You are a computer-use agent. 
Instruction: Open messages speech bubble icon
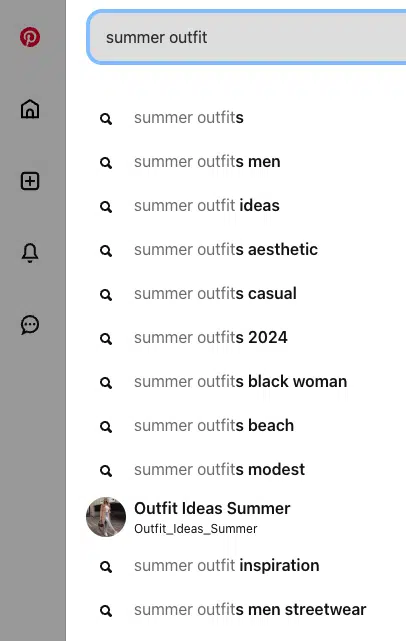(x=30, y=325)
